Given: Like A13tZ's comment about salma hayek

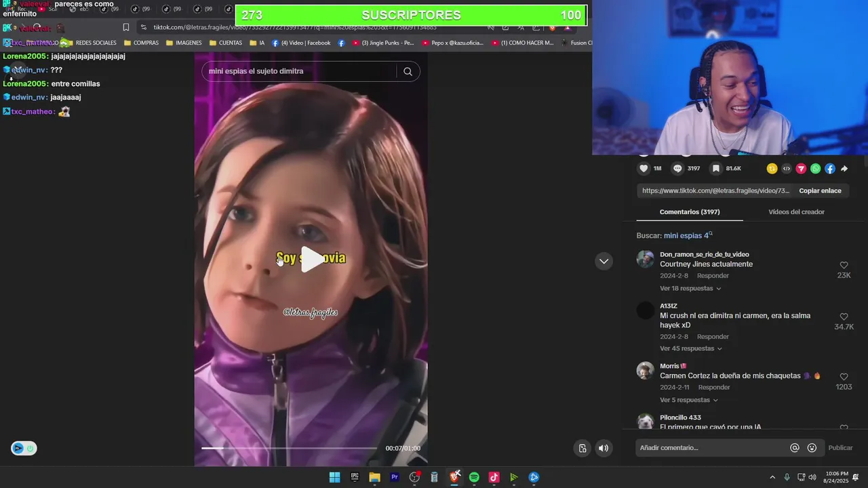Looking at the screenshot, I should (844, 317).
